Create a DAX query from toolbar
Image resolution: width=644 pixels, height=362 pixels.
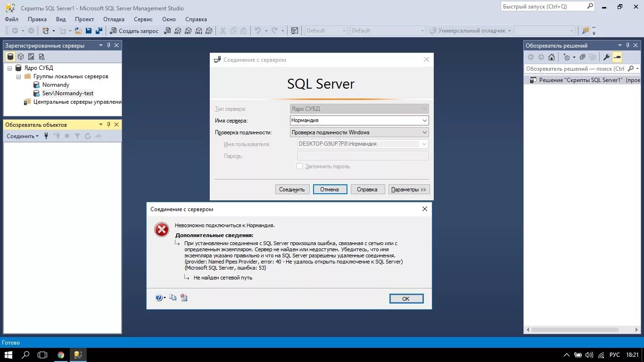point(209,31)
